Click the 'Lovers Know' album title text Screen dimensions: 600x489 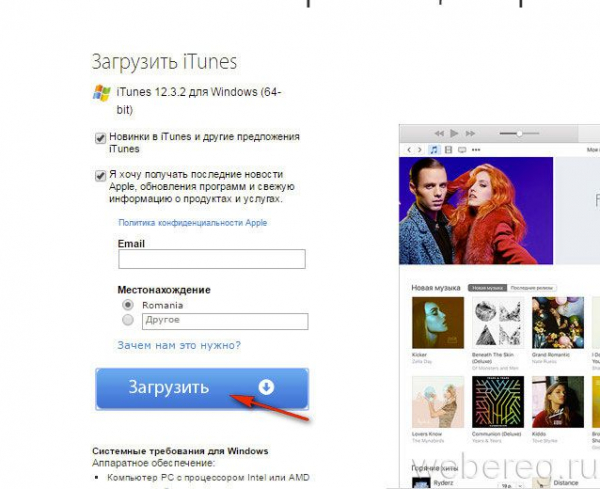[427, 434]
